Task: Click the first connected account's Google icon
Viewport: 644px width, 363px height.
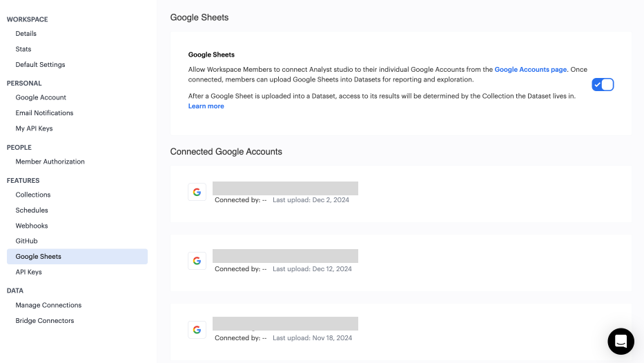Action: [x=197, y=193]
